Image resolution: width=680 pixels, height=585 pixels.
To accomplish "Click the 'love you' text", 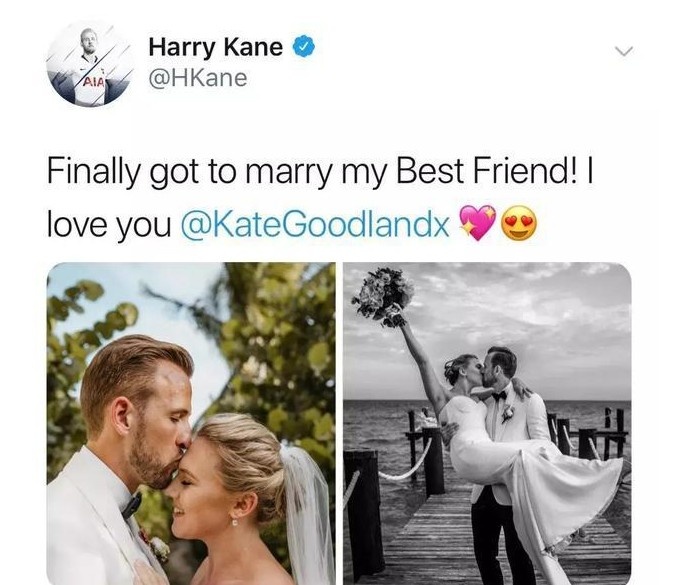I will pos(109,226).
